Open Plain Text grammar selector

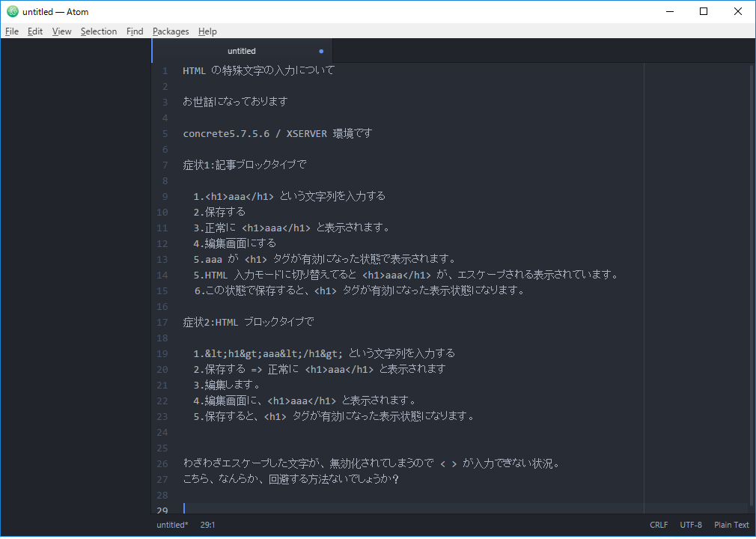[x=731, y=525]
